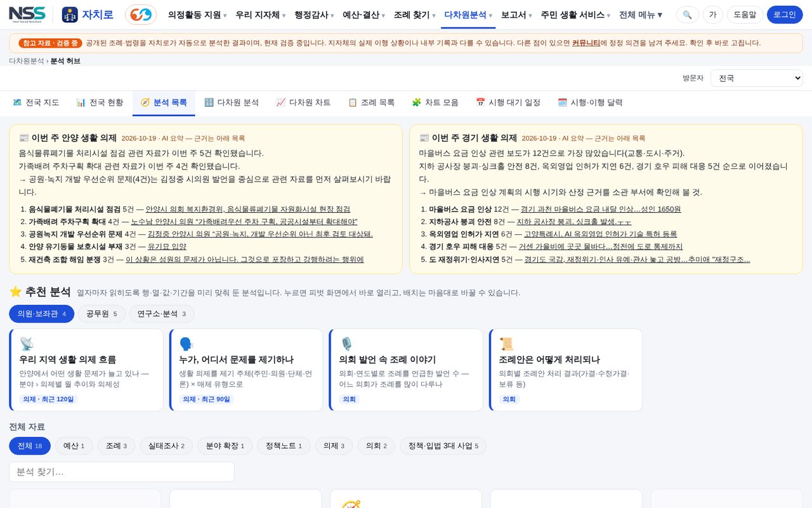Open the 차트 모음 tab

tap(435, 103)
